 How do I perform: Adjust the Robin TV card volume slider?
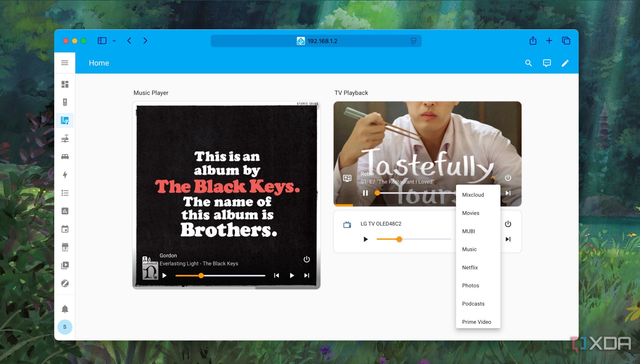tap(416, 193)
